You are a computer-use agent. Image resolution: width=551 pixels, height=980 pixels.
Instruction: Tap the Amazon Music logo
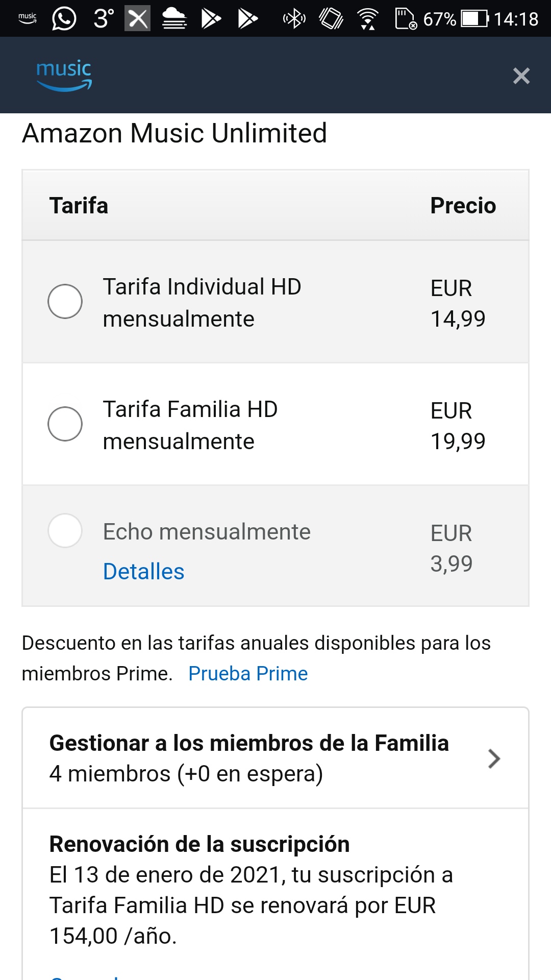click(x=64, y=76)
